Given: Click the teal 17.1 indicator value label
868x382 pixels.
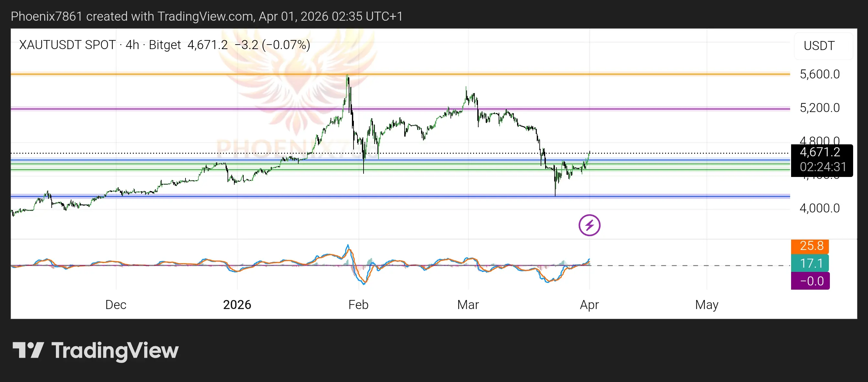Looking at the screenshot, I should point(810,263).
